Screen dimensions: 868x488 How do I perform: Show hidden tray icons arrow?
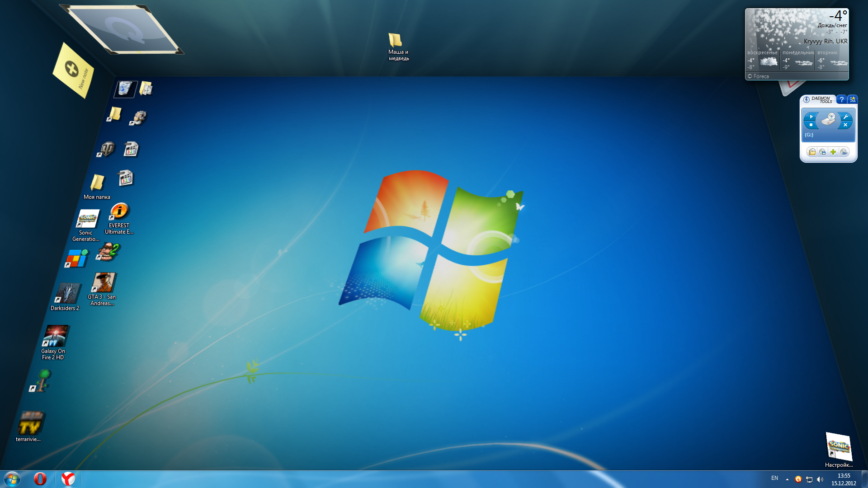(x=787, y=479)
